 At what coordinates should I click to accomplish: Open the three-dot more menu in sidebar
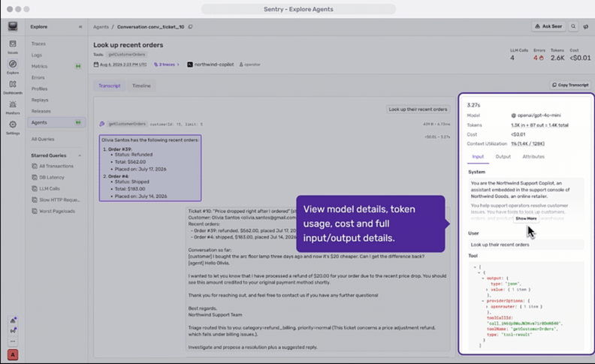click(13, 341)
